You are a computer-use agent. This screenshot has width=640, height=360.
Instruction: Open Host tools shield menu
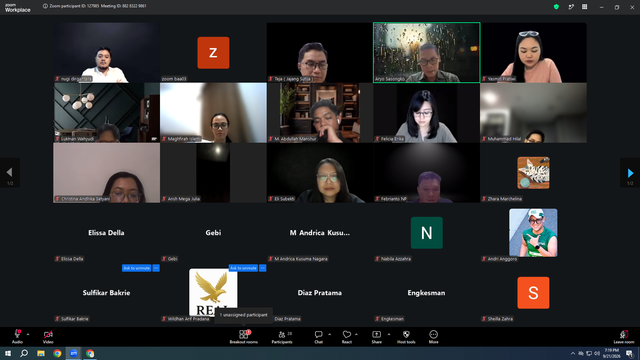click(406, 337)
